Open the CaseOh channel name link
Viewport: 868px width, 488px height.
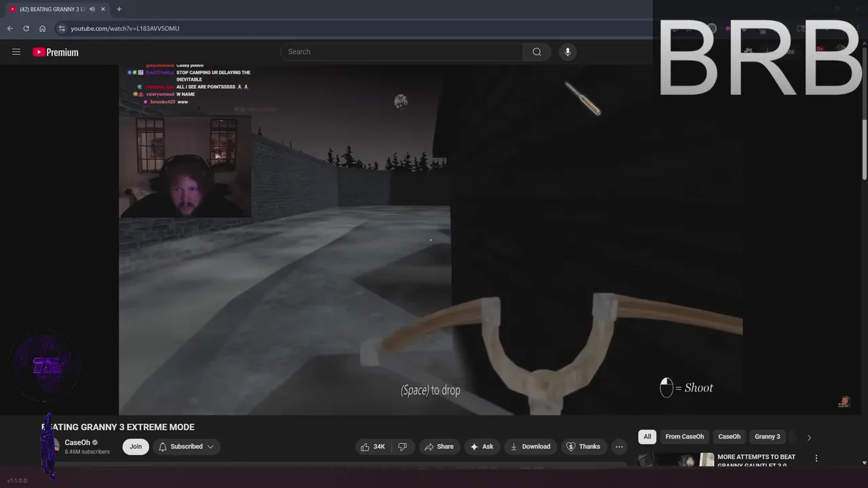pos(77,443)
